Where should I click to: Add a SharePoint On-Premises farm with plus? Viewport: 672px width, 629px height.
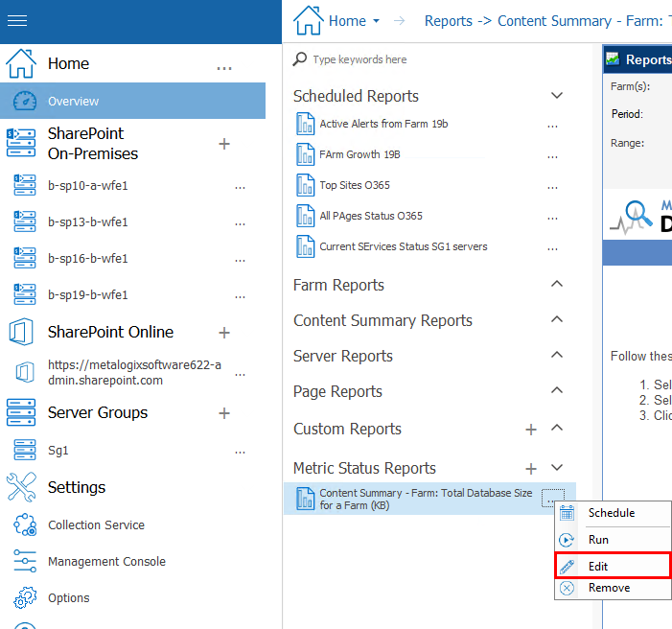[x=224, y=144]
